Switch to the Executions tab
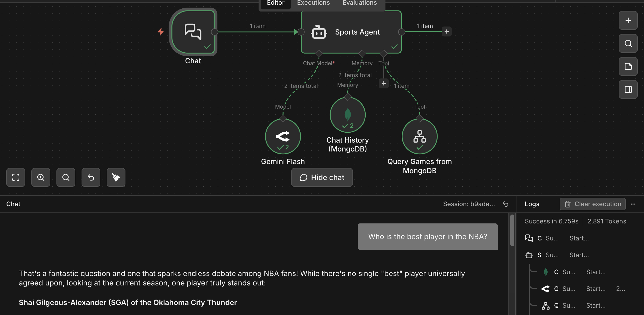This screenshot has width=644, height=315. (313, 3)
